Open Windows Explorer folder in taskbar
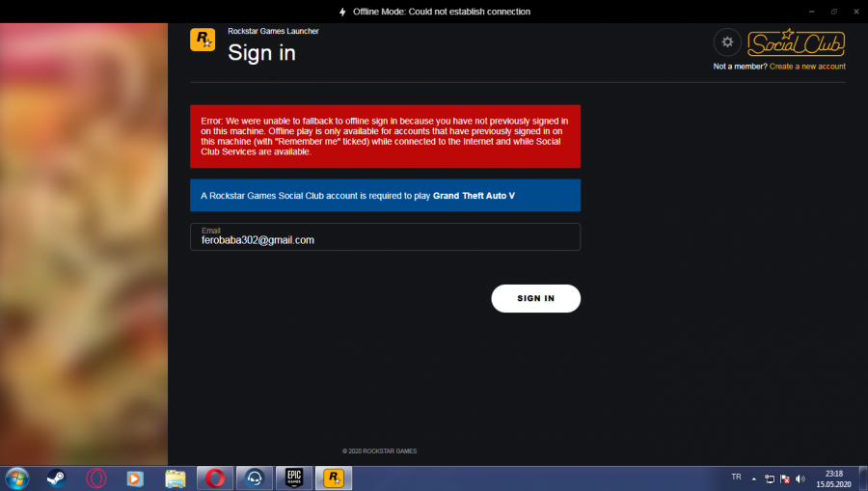The height and width of the screenshot is (491, 868). tap(175, 478)
